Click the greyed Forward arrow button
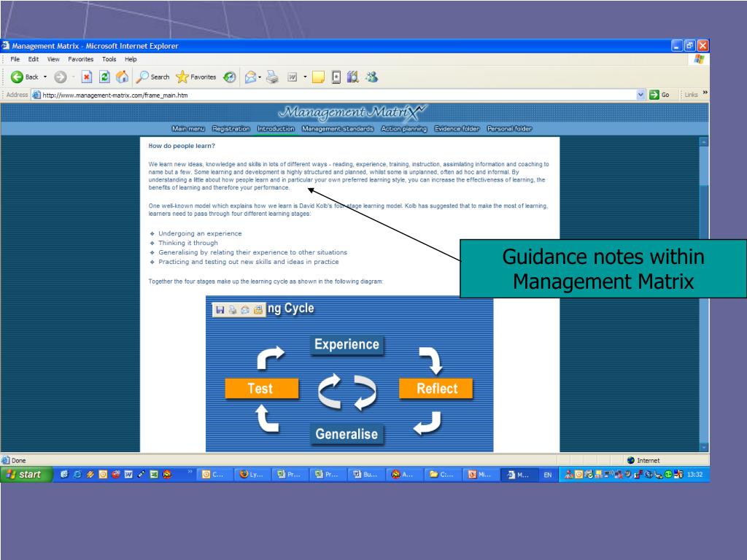Screen dimensions: 747x560 pos(60,77)
